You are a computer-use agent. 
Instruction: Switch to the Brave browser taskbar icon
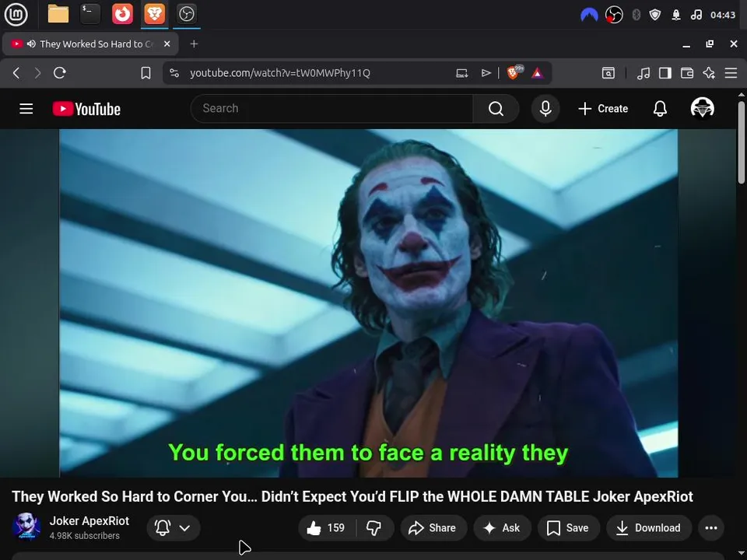click(154, 14)
